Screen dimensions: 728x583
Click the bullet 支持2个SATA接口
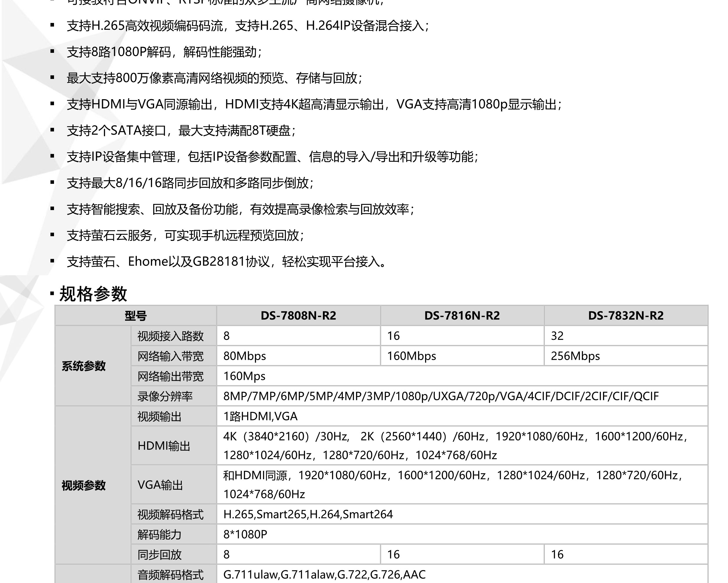(181, 131)
